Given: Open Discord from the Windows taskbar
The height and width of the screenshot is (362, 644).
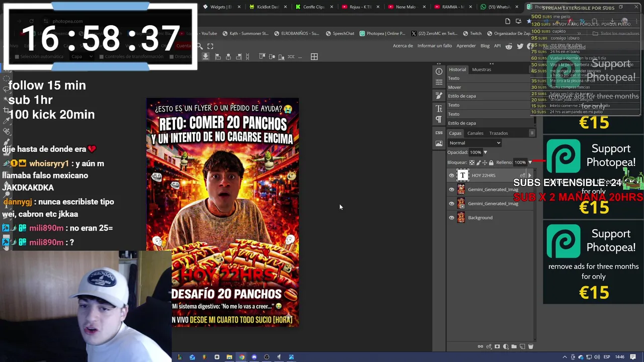Looking at the screenshot, I should (254, 357).
